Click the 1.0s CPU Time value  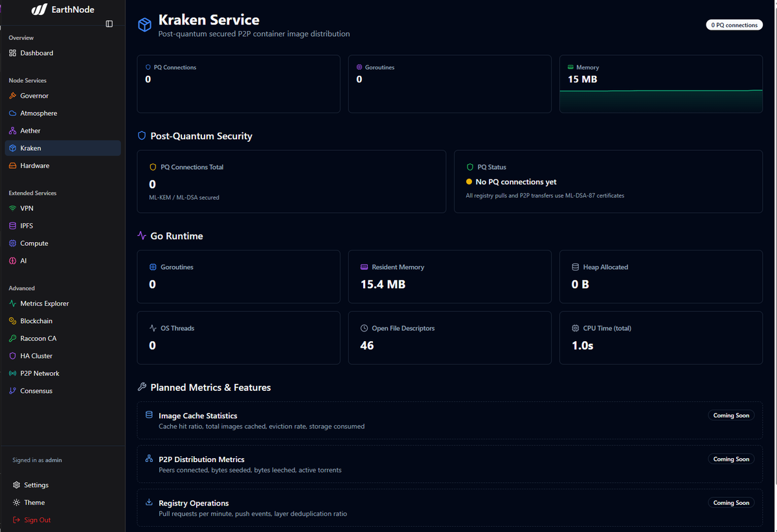(583, 346)
